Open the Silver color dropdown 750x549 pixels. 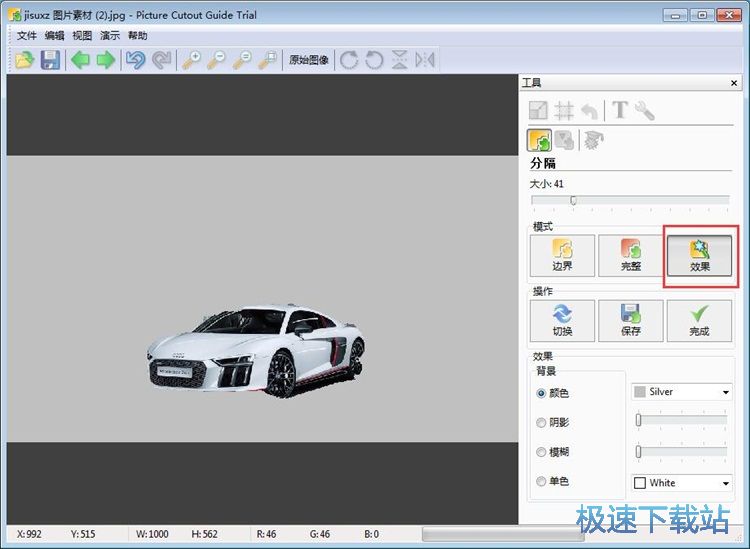[682, 392]
